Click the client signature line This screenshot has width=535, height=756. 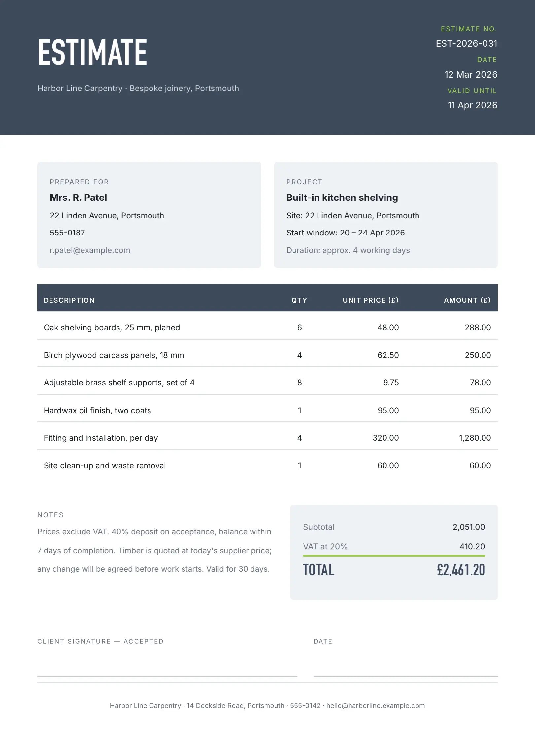point(167,676)
